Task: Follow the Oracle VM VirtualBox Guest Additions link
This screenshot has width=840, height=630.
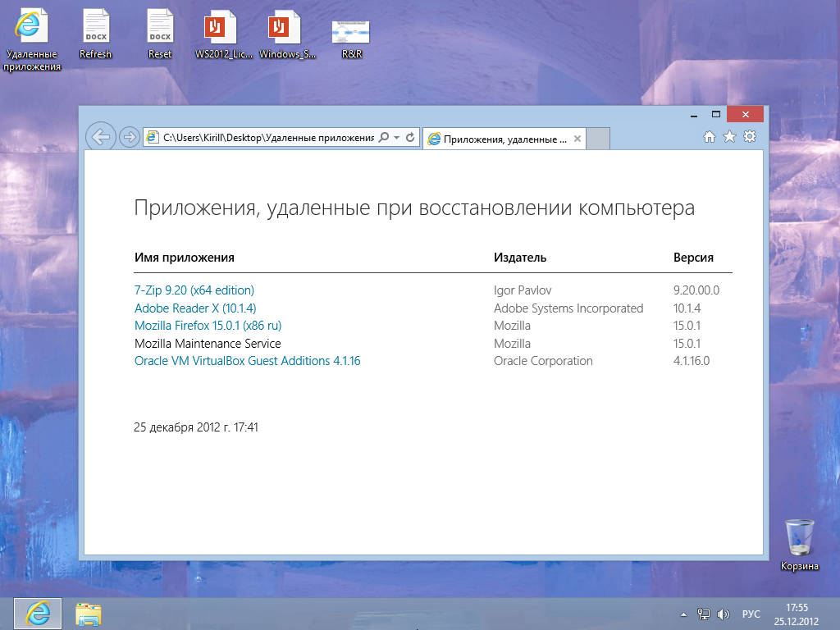Action: click(247, 361)
